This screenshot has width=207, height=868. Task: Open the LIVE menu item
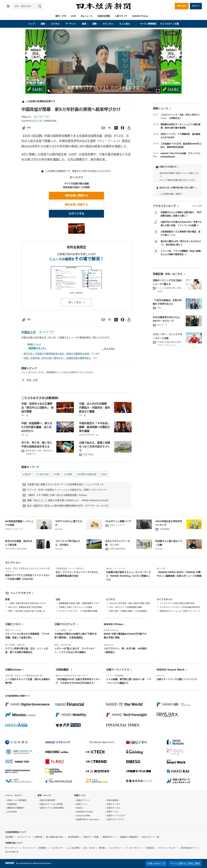tap(73, 16)
